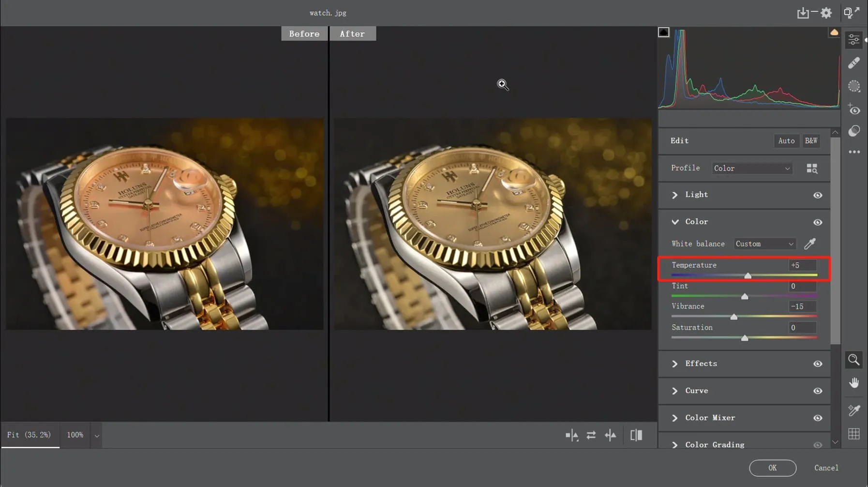Apply Auto adjustments
This screenshot has height=487, width=868.
pyautogui.click(x=786, y=140)
